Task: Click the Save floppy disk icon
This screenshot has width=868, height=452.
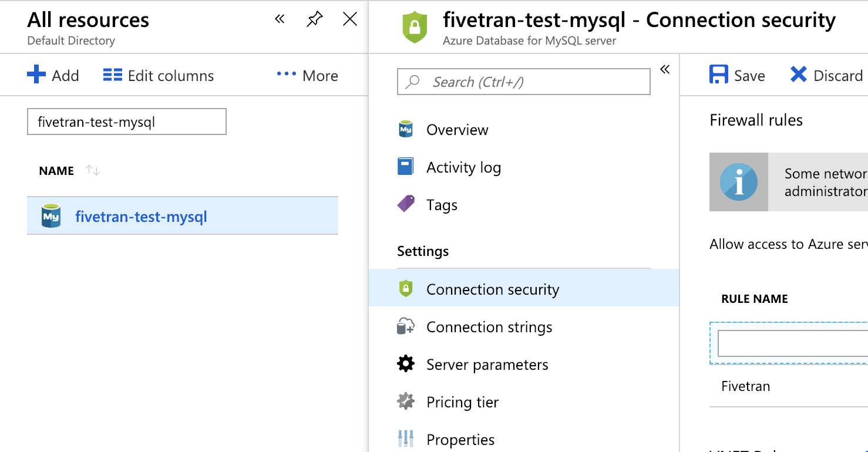Action: pos(719,75)
